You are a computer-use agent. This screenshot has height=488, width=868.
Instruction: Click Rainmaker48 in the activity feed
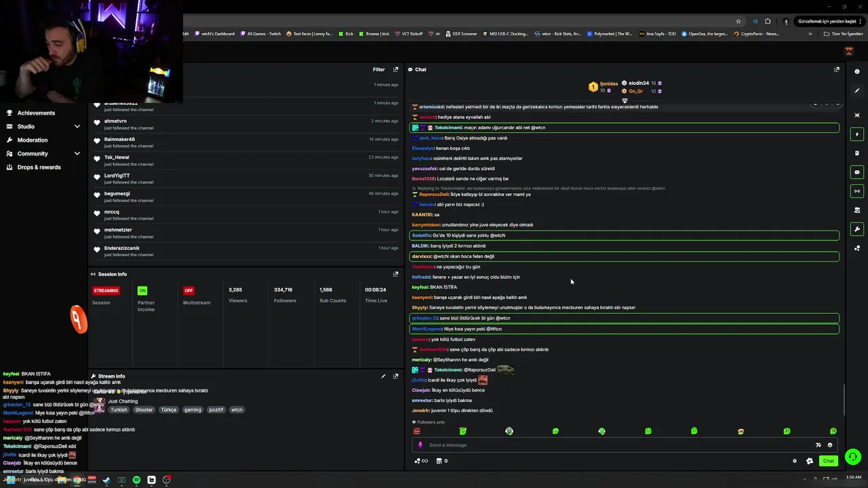pyautogui.click(x=119, y=139)
